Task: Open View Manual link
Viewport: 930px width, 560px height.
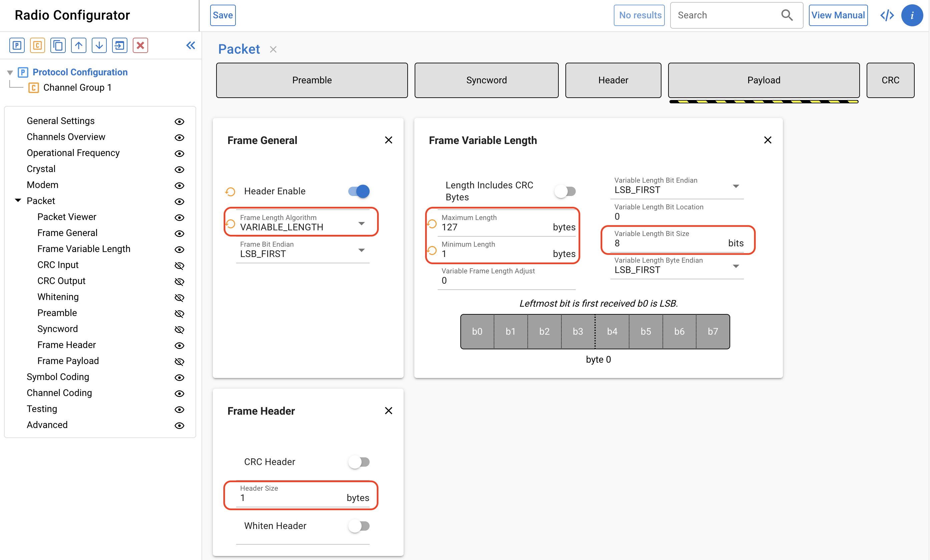Action: 838,15
